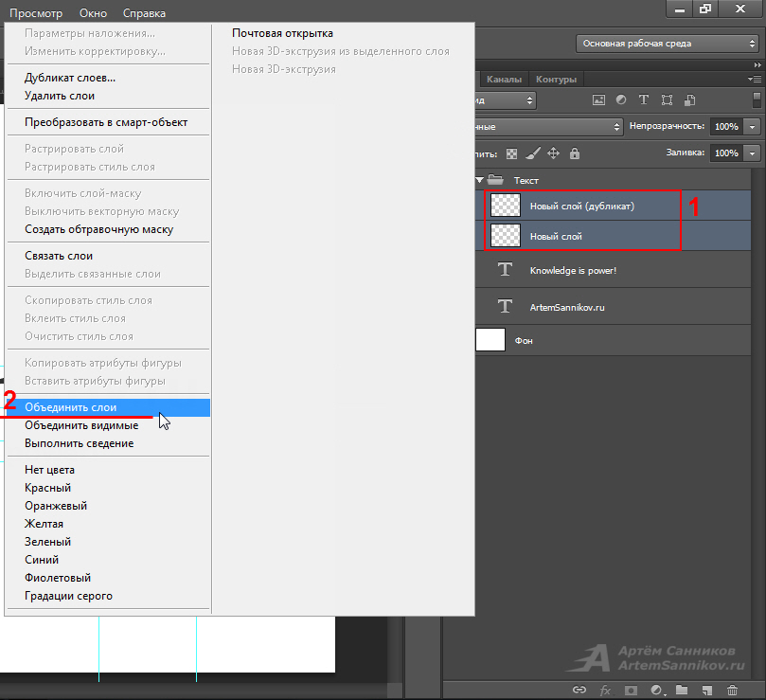Choose Удалить слои menu item

(108, 96)
